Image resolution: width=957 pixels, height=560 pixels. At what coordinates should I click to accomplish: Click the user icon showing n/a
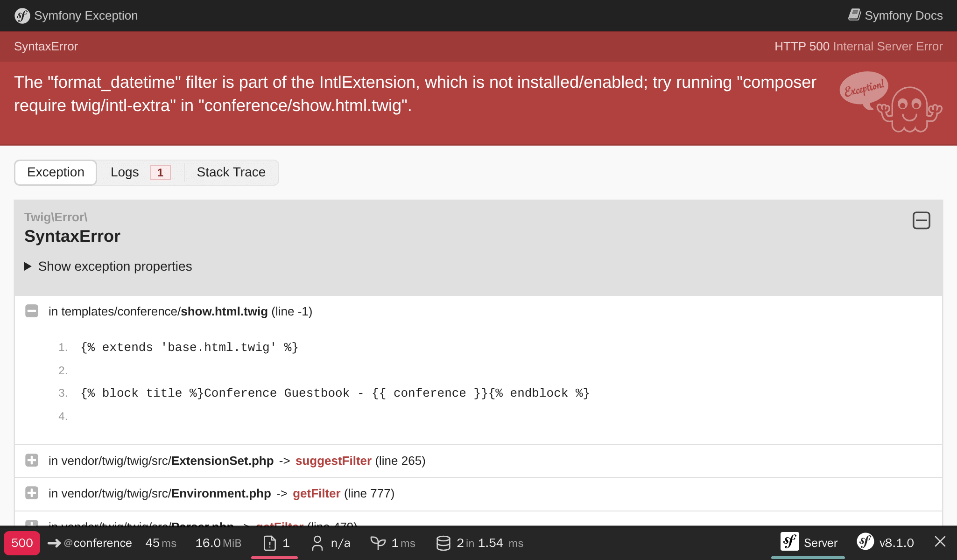coord(317,543)
